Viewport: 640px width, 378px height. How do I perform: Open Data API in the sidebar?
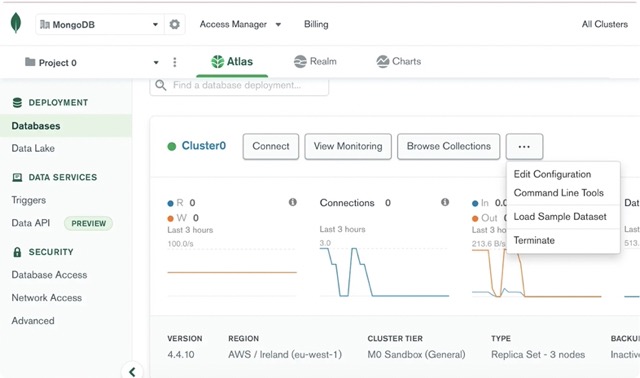(x=31, y=223)
